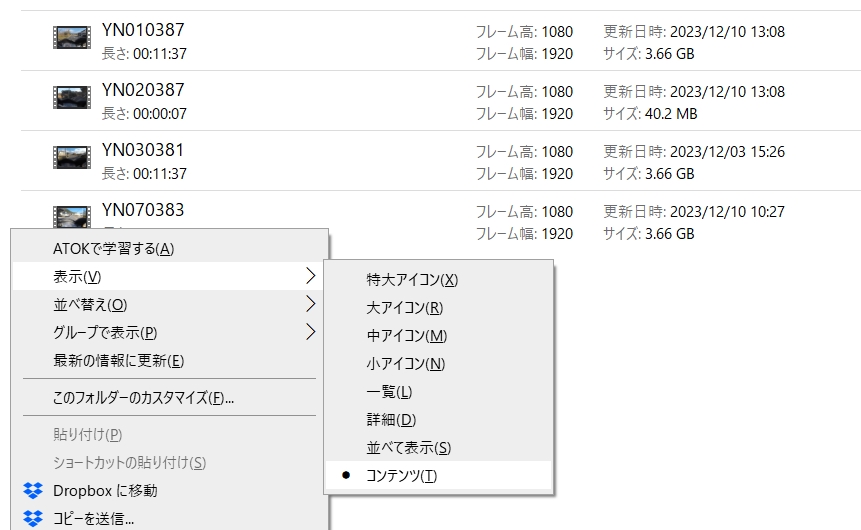Image resolution: width=861 pixels, height=530 pixels.
Task: Select 詳細 details view
Action: click(x=391, y=420)
